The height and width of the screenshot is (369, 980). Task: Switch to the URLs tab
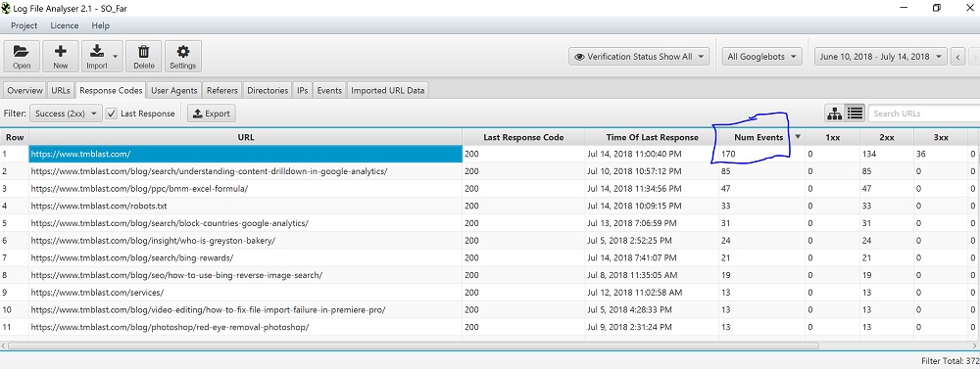click(x=61, y=90)
